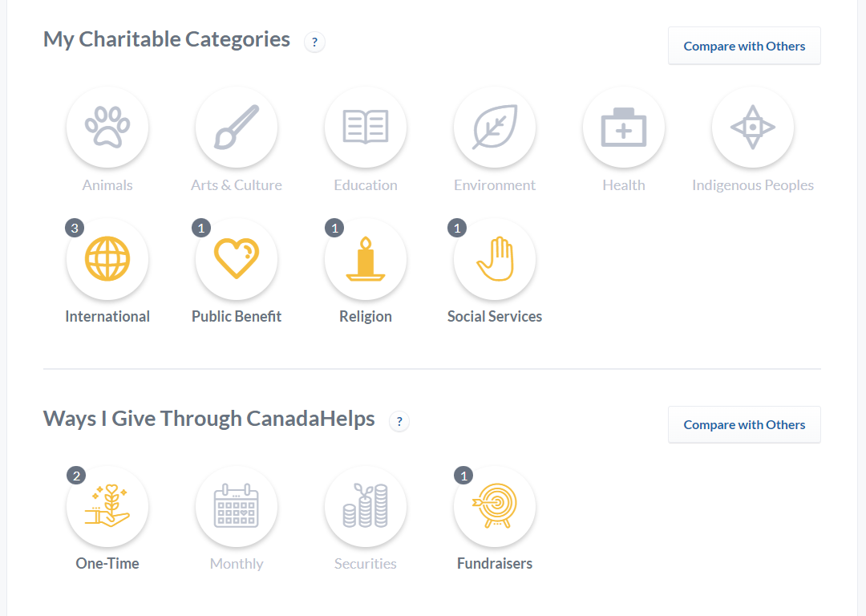Compare charitable categories with others
The width and height of the screenshot is (866, 616).
(x=744, y=46)
